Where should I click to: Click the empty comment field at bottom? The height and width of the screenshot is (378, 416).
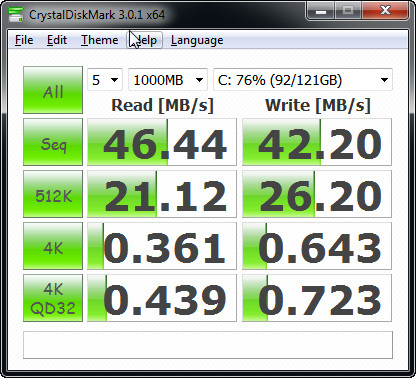(208, 345)
